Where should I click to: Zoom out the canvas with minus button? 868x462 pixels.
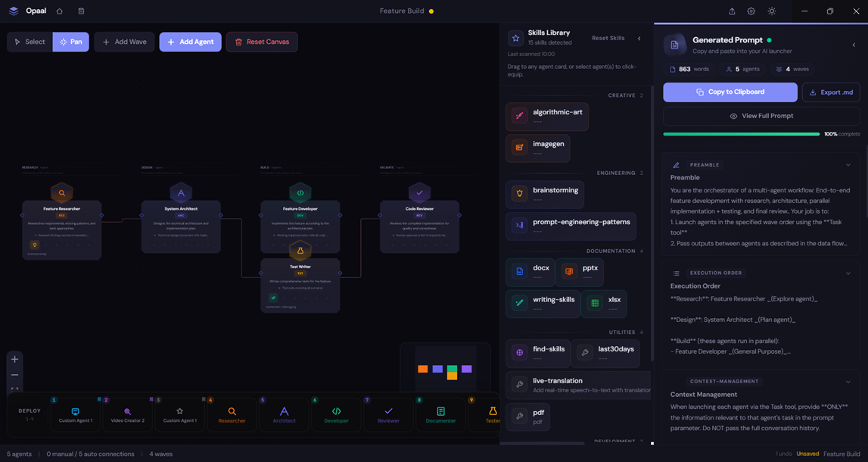tap(15, 375)
